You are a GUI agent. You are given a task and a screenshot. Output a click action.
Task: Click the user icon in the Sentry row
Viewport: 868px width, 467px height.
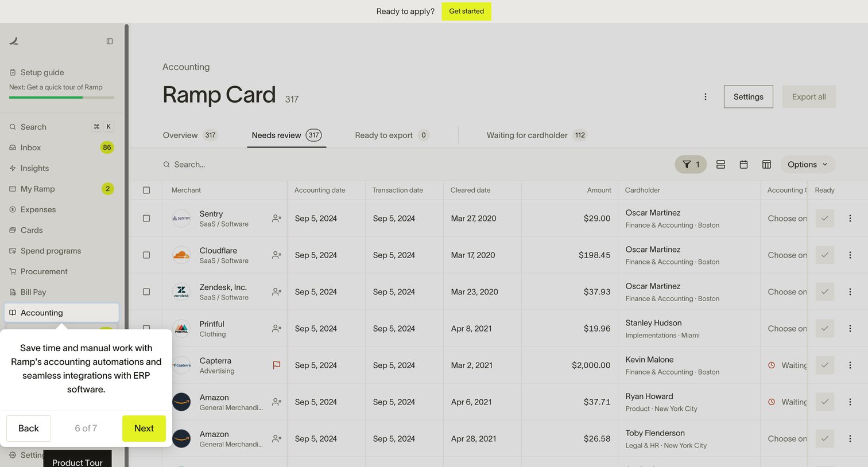pos(277,219)
